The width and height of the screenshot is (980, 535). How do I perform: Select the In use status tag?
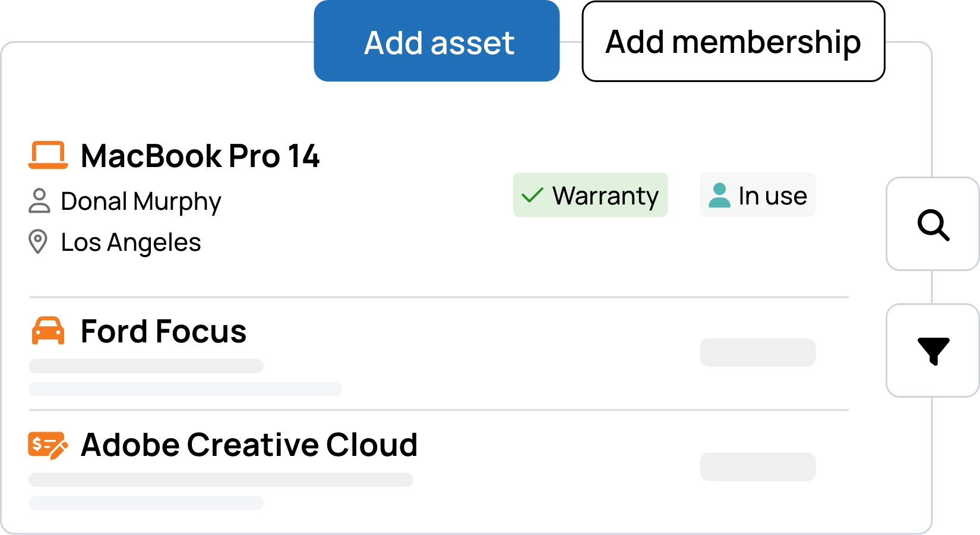758,195
